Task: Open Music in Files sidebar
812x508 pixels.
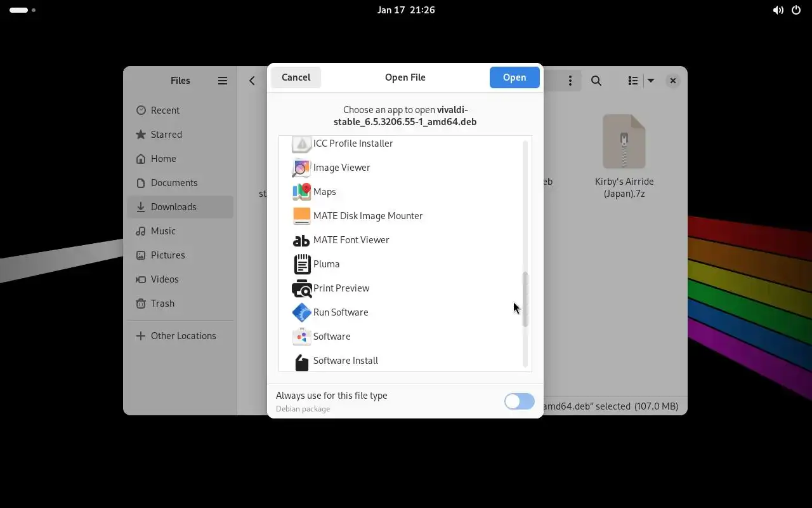Action: (180, 231)
